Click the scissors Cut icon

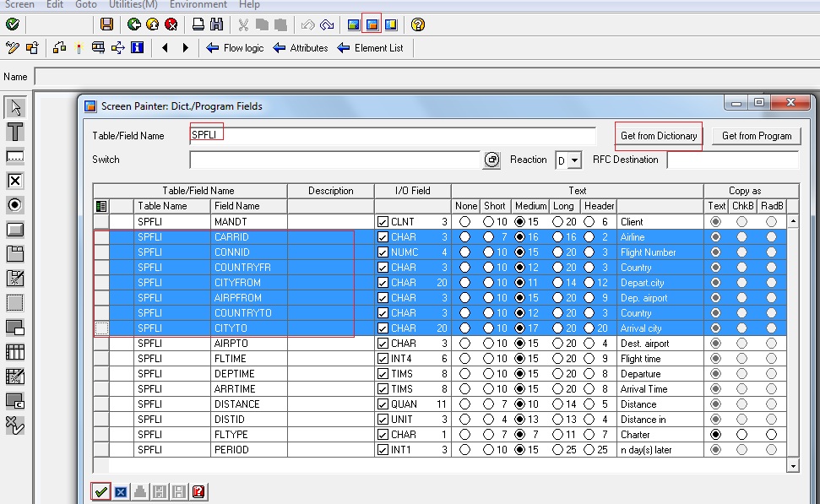243,24
